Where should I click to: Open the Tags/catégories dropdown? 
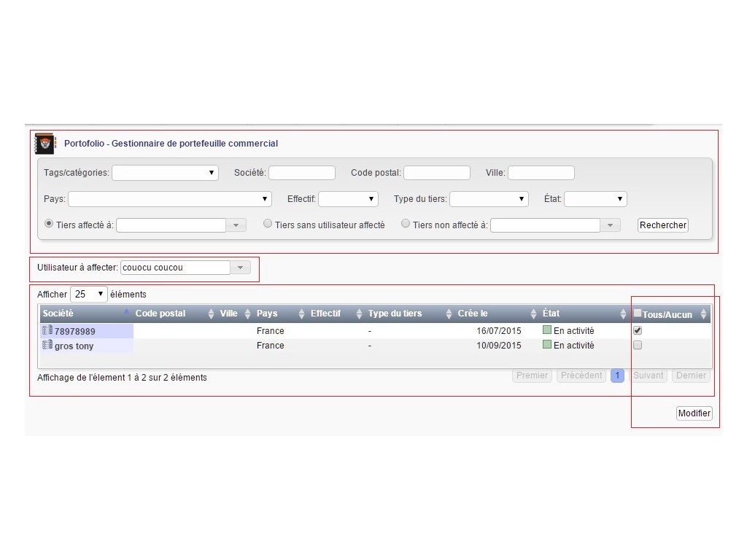tap(166, 173)
